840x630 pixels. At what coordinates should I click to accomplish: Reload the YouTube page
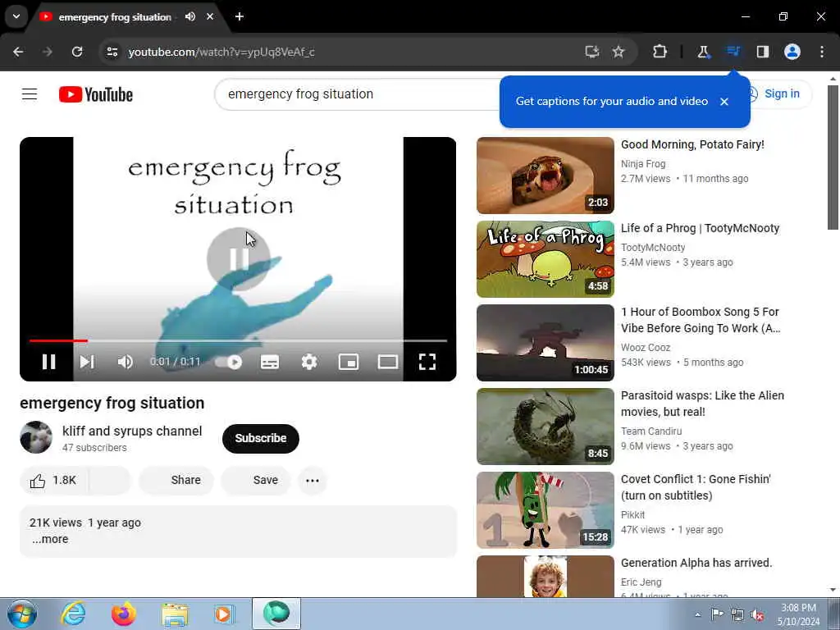coord(77,52)
